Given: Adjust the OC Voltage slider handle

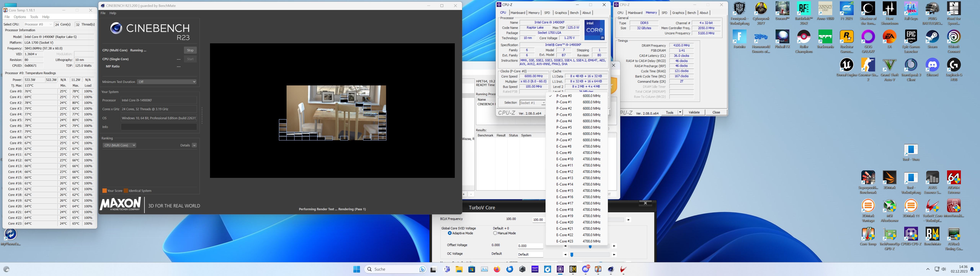Looking at the screenshot, I should coord(572,255).
